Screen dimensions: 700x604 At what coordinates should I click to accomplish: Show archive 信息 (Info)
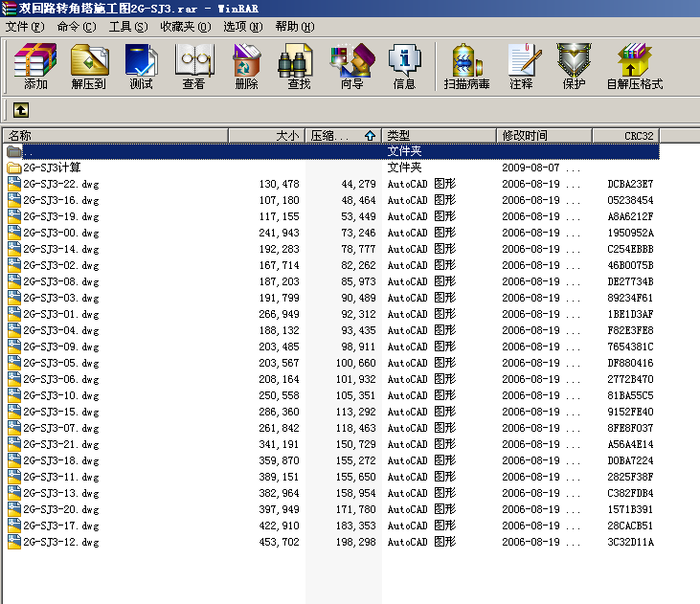(404, 66)
